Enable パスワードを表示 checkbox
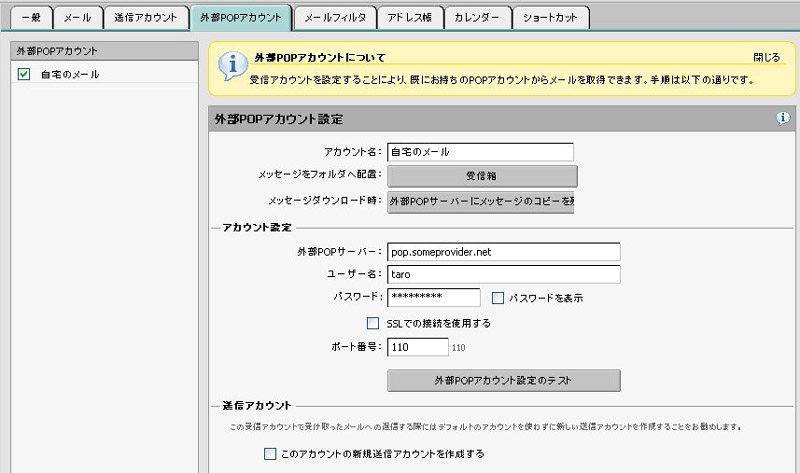800x473 pixels. tap(498, 298)
